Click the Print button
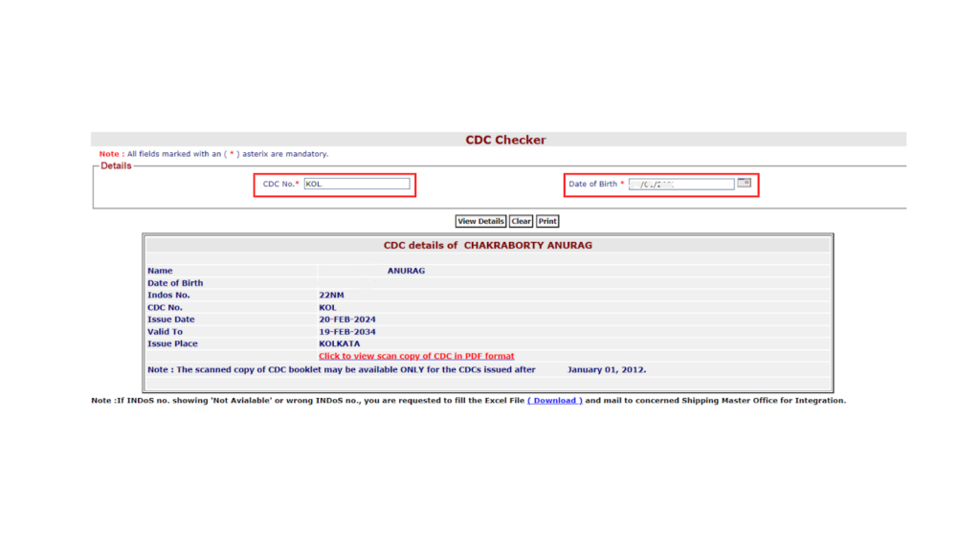This screenshot has height=551, width=980. click(546, 221)
